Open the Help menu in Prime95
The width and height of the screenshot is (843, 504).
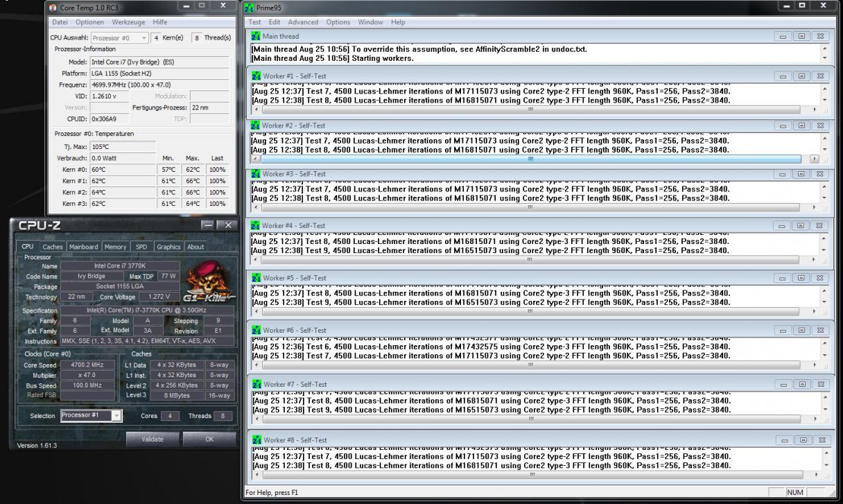(x=398, y=22)
